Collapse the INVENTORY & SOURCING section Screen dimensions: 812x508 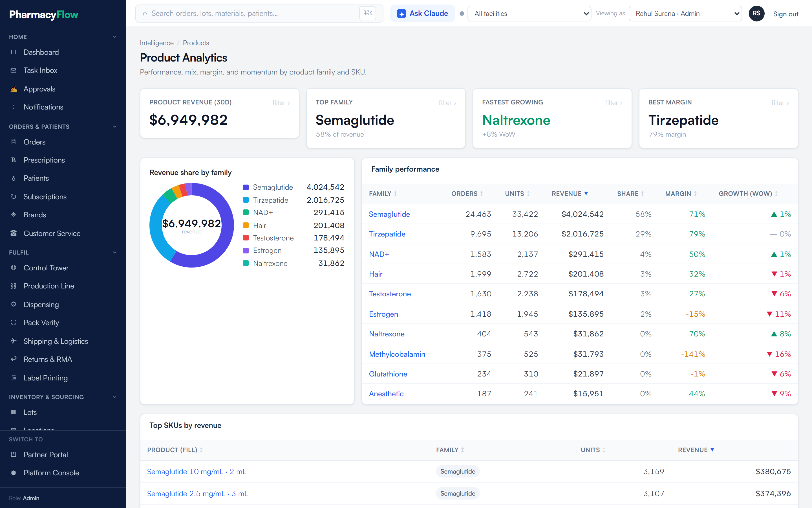coord(115,397)
